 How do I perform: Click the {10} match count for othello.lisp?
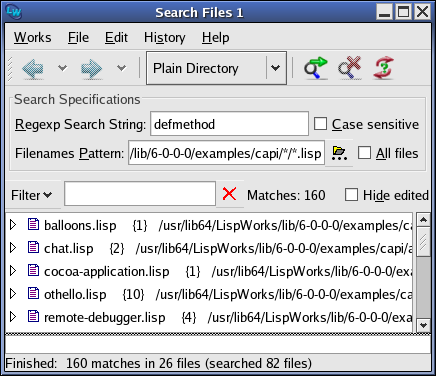pyautogui.click(x=133, y=294)
